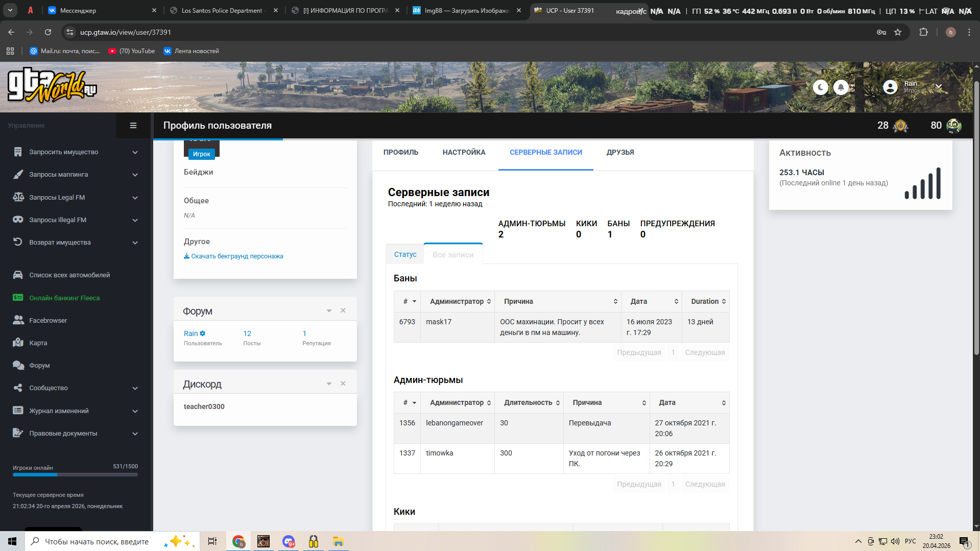
Task: Expand Запросы Illegal FM chevron
Action: (135, 220)
